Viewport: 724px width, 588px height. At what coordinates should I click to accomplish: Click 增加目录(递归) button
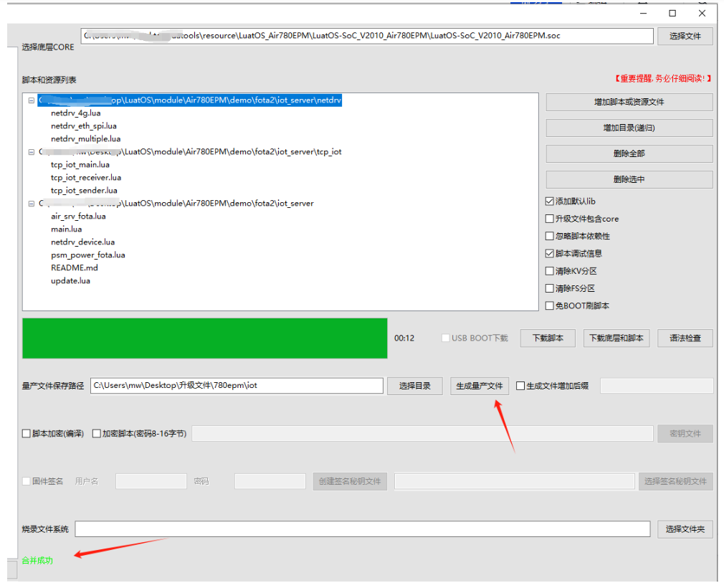point(629,128)
